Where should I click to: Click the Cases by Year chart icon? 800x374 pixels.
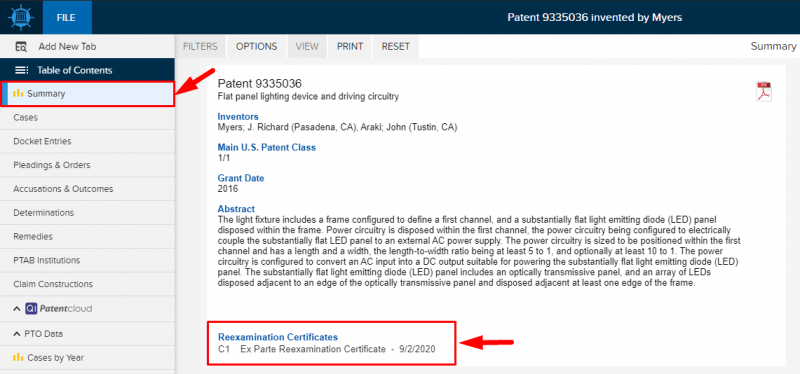pos(18,357)
